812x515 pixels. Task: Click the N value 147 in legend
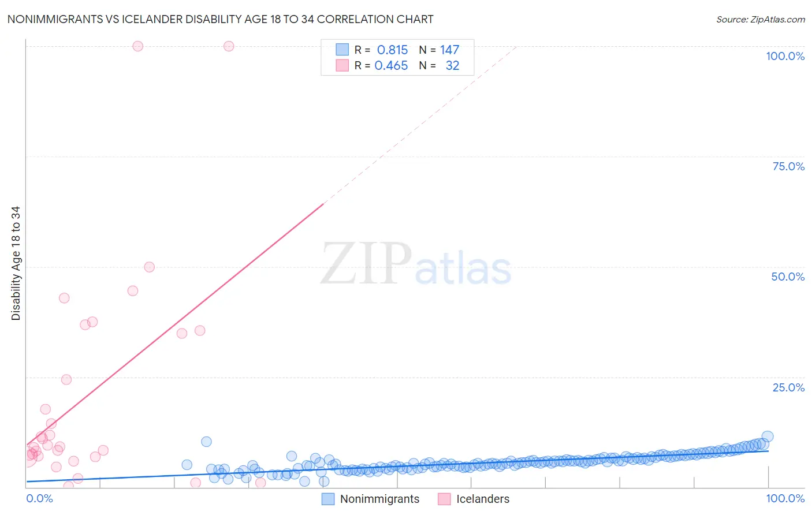tap(450, 50)
